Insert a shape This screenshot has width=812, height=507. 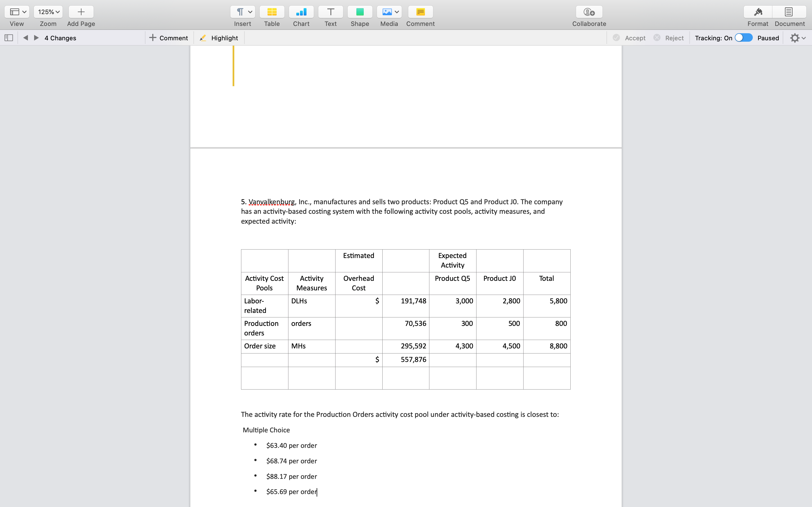pyautogui.click(x=360, y=12)
